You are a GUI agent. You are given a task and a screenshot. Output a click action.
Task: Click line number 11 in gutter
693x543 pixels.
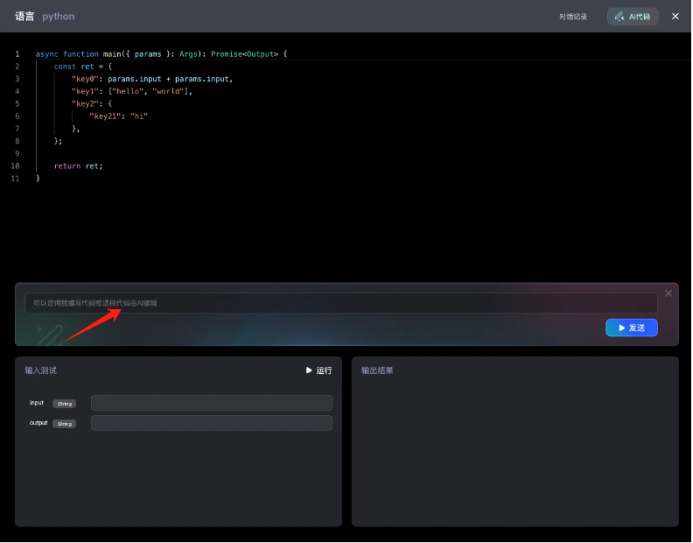[15, 178]
